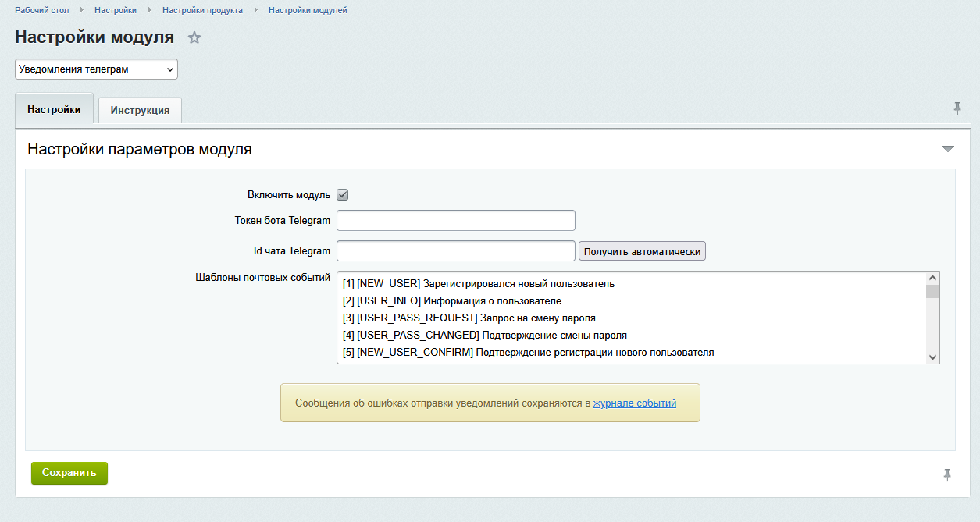
Task: Open the 'журнале событий' link
Action: click(x=634, y=403)
